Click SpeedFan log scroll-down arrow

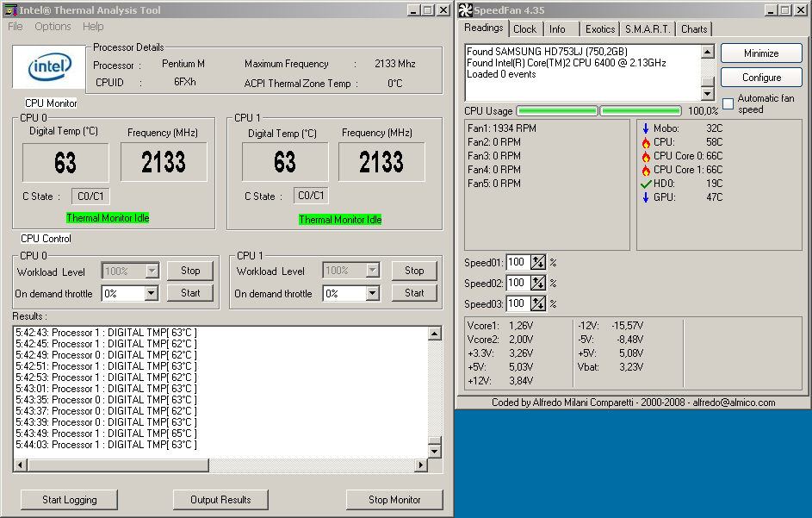[708, 93]
